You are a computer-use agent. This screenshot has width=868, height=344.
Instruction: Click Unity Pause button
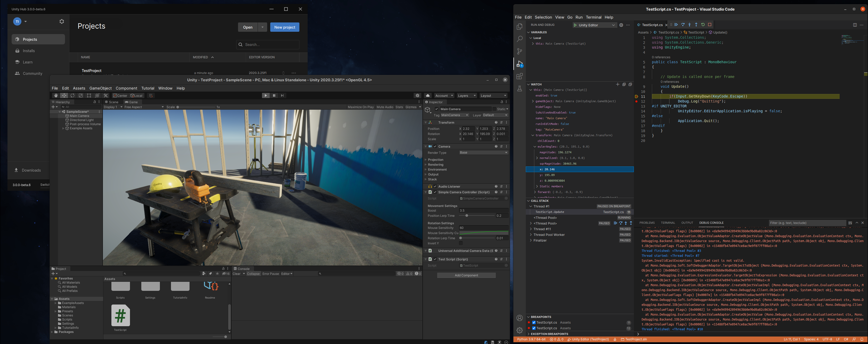[x=274, y=95]
